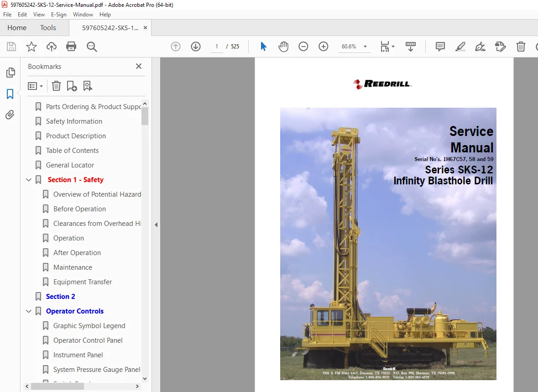This screenshot has width=538, height=392.
Task: Click the find current bookmark icon
Action: pos(88,86)
